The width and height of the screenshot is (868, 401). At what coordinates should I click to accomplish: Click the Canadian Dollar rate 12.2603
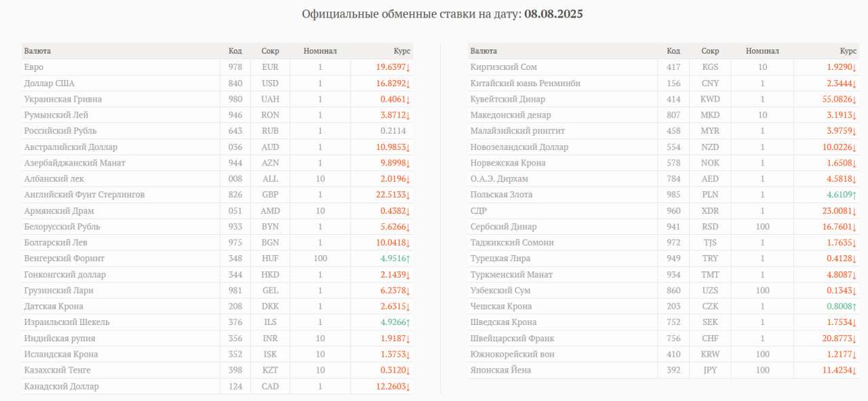(x=393, y=387)
